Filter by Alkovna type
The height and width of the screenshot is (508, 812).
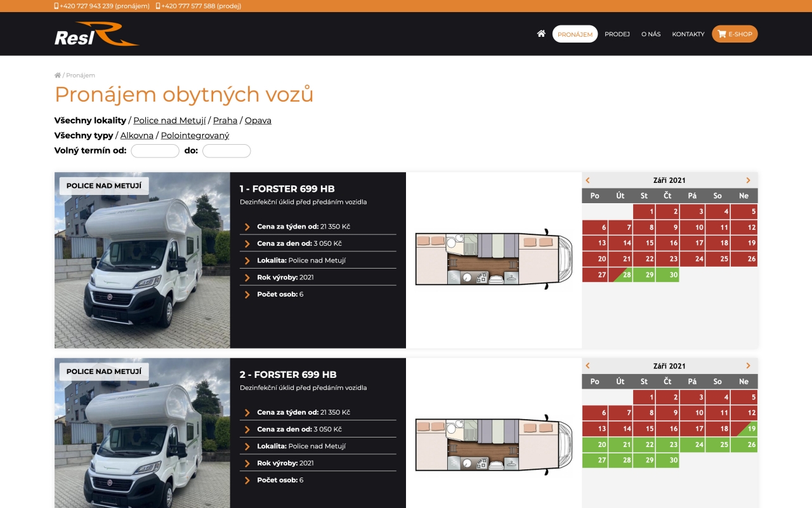[x=137, y=136]
